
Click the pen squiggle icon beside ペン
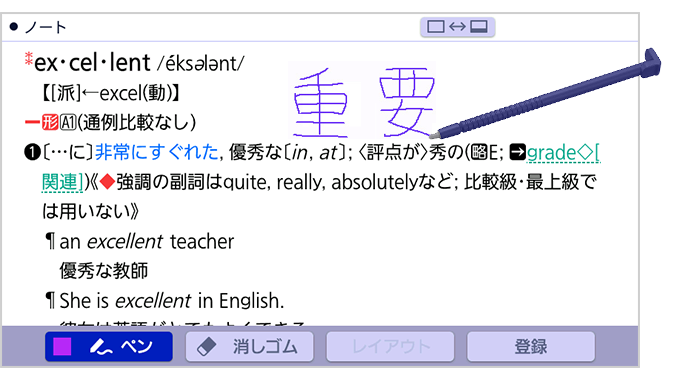click(x=101, y=347)
